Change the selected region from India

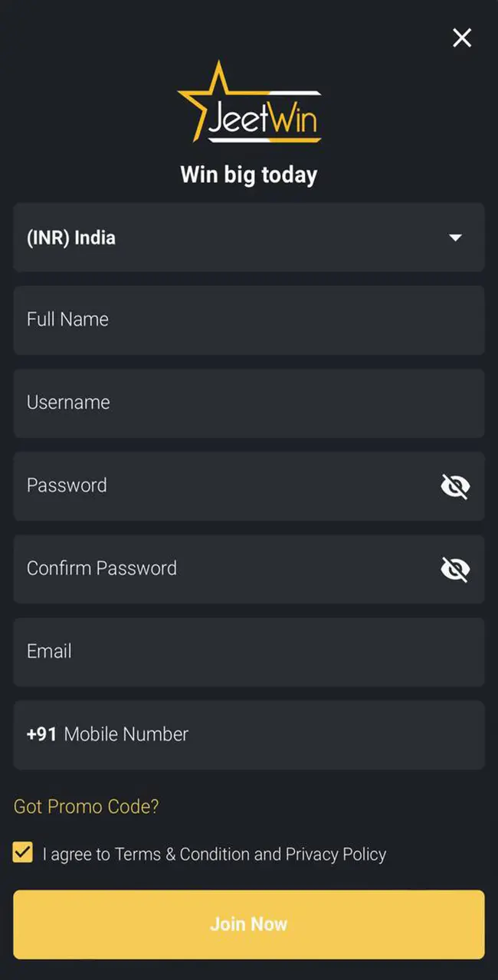click(x=249, y=238)
